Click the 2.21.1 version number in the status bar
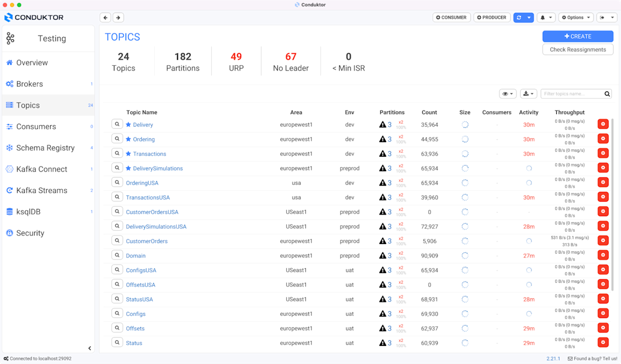This screenshot has width=621, height=364. (x=553, y=358)
